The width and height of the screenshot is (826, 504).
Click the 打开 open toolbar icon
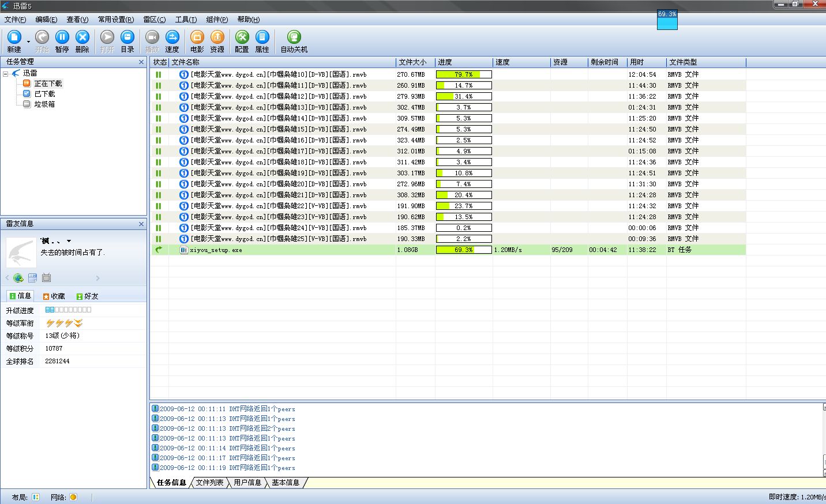pyautogui.click(x=107, y=37)
